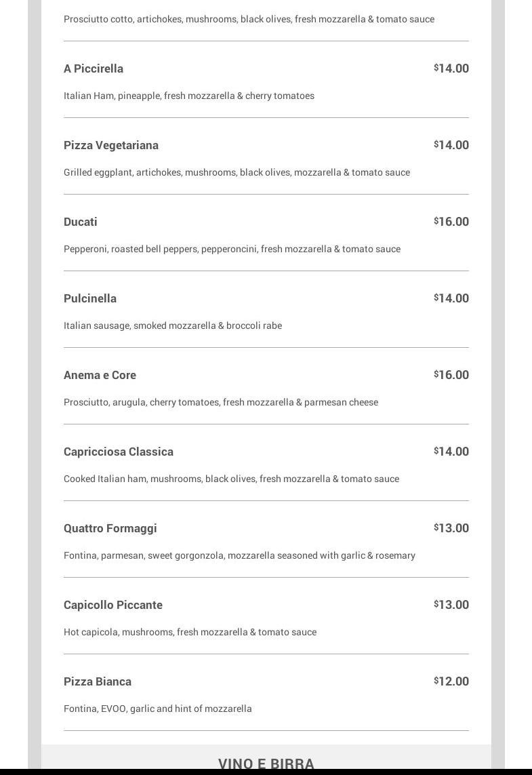This screenshot has height=775, width=532.
Task: Click the $12.00 price of Pizza Bianca
Action: click(451, 681)
